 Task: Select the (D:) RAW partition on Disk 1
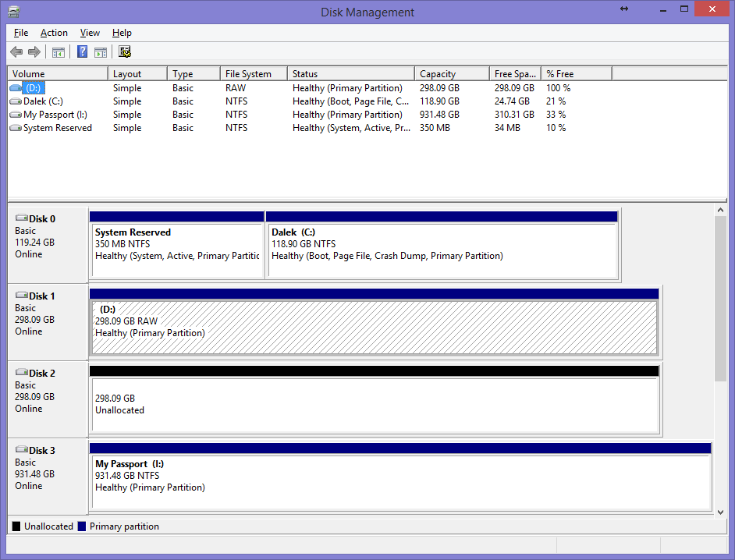pos(374,323)
